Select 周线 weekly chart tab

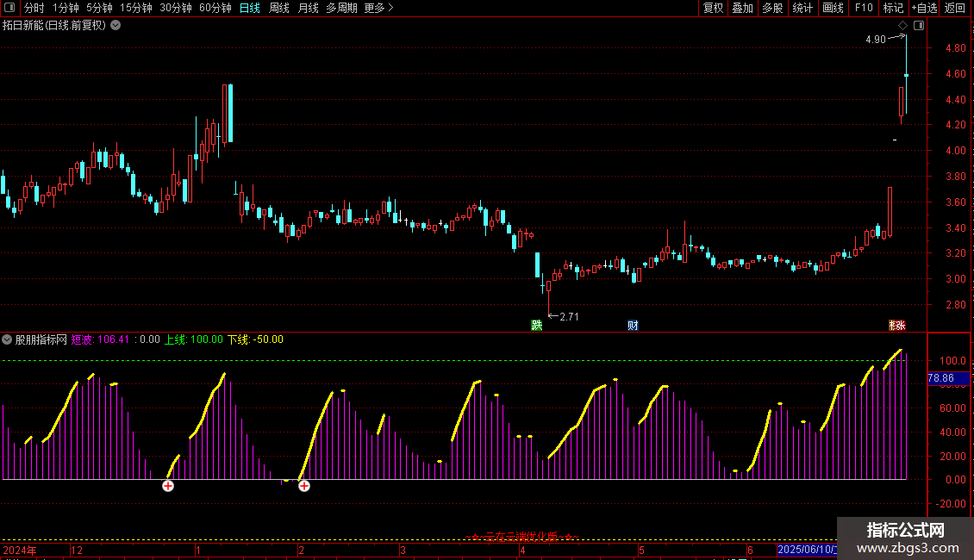[279, 8]
